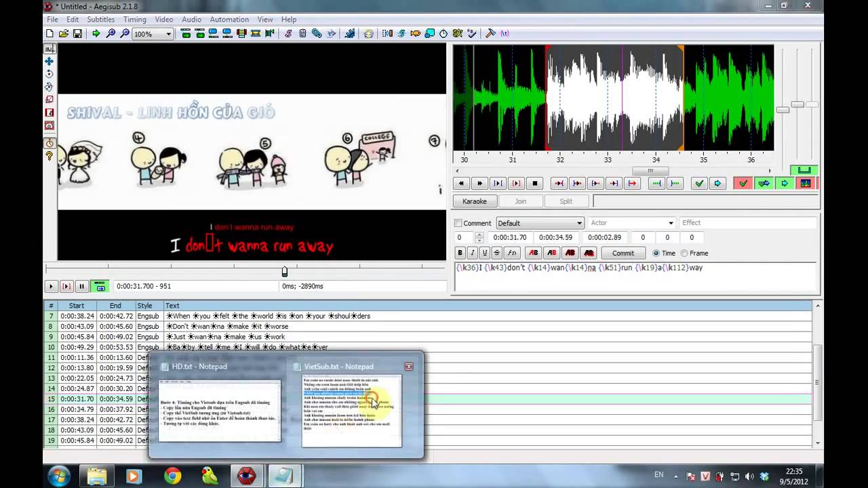Click the primary color AB button
Image resolution: width=868 pixels, height=488 pixels.
click(534, 253)
